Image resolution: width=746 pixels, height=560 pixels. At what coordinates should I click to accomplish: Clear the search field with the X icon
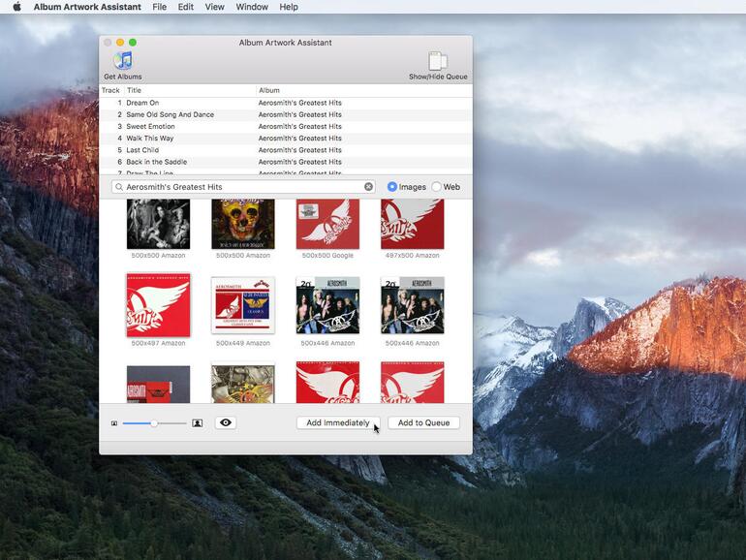coord(368,187)
